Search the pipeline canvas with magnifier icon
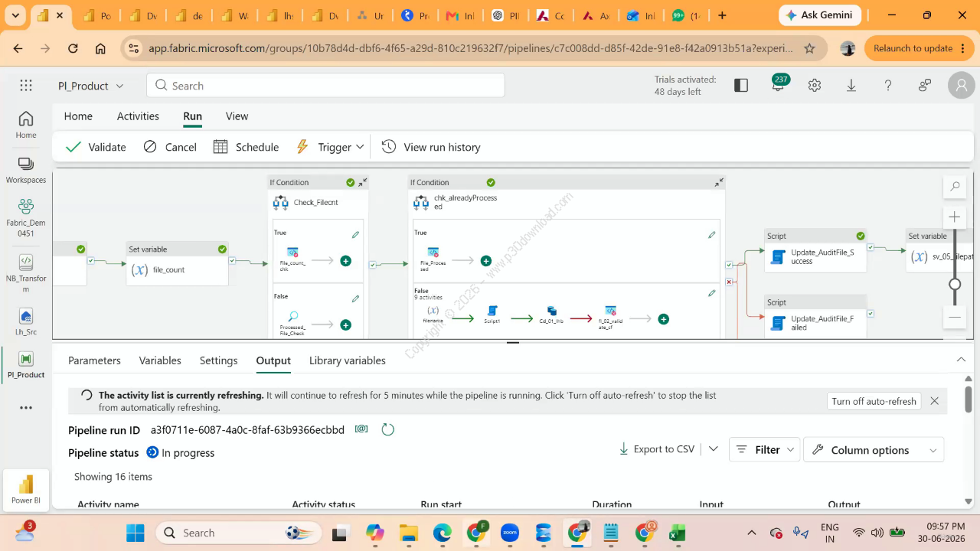The width and height of the screenshot is (980, 551). tap(955, 186)
